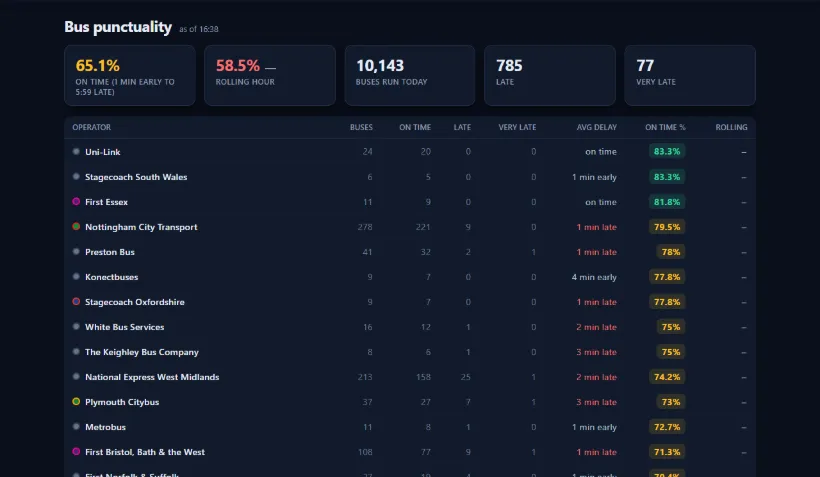
Task: Select the Preston Bus operator name
Action: (110, 252)
